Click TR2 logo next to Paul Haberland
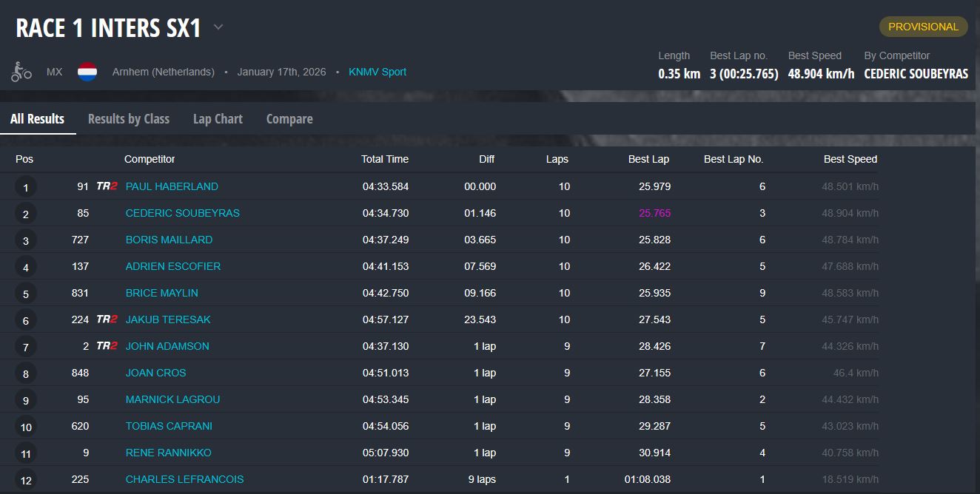The height and width of the screenshot is (494, 980). [x=107, y=186]
